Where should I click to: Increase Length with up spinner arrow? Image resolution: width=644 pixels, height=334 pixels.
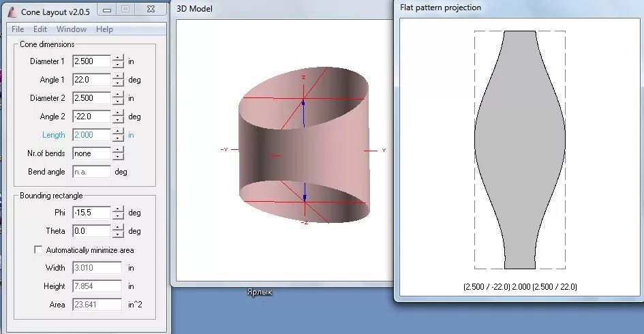point(118,132)
